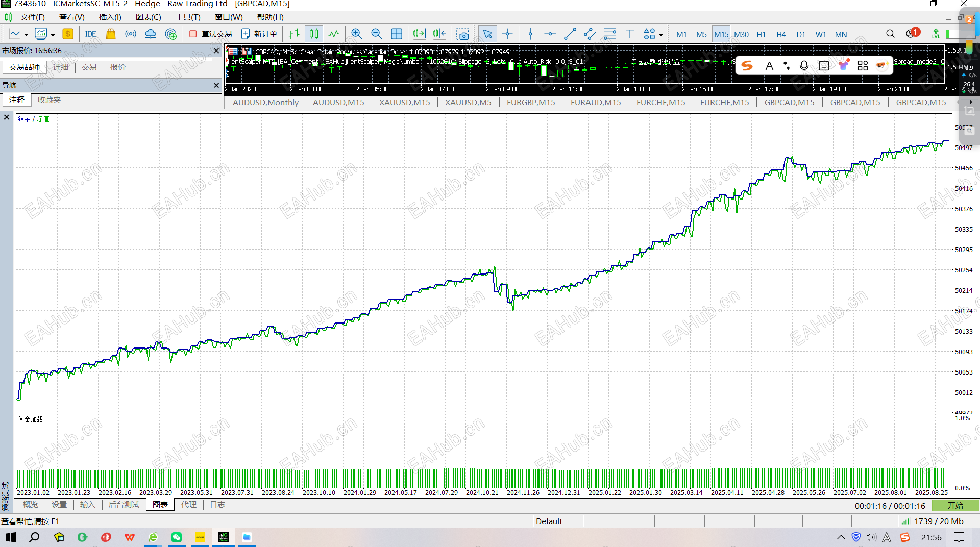Toggle chart auto scroll
Screen dimensions: 980x547
(419, 34)
